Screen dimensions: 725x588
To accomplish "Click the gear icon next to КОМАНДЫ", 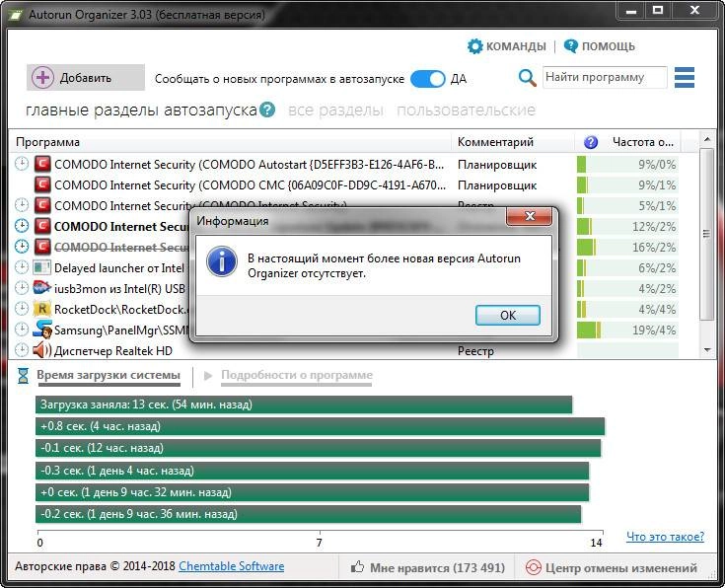I will click(x=474, y=45).
